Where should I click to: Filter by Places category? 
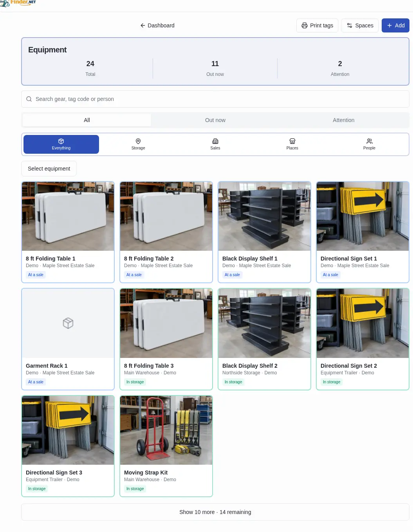tap(292, 144)
